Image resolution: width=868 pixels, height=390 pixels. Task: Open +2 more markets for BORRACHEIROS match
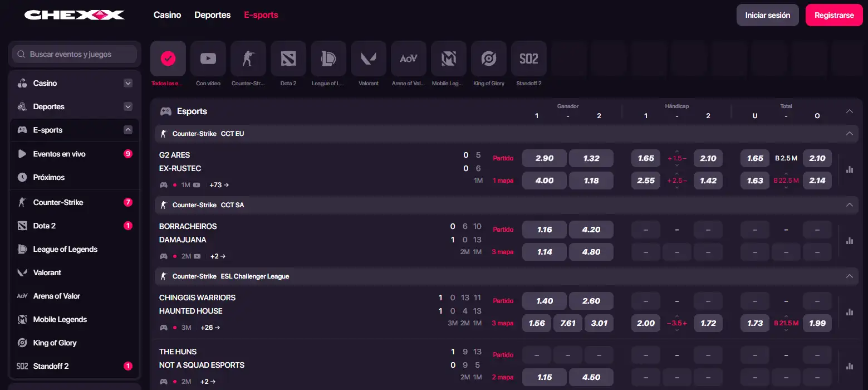click(218, 256)
